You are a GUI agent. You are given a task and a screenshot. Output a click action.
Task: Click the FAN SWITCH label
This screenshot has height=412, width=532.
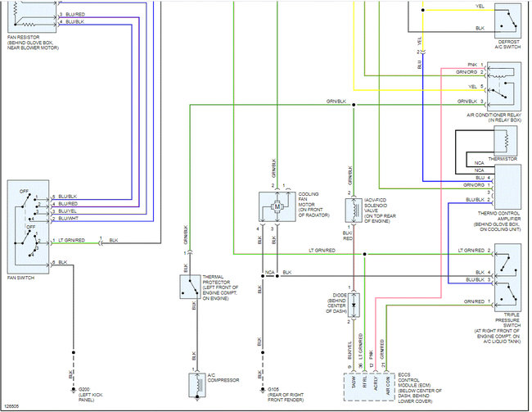21,278
